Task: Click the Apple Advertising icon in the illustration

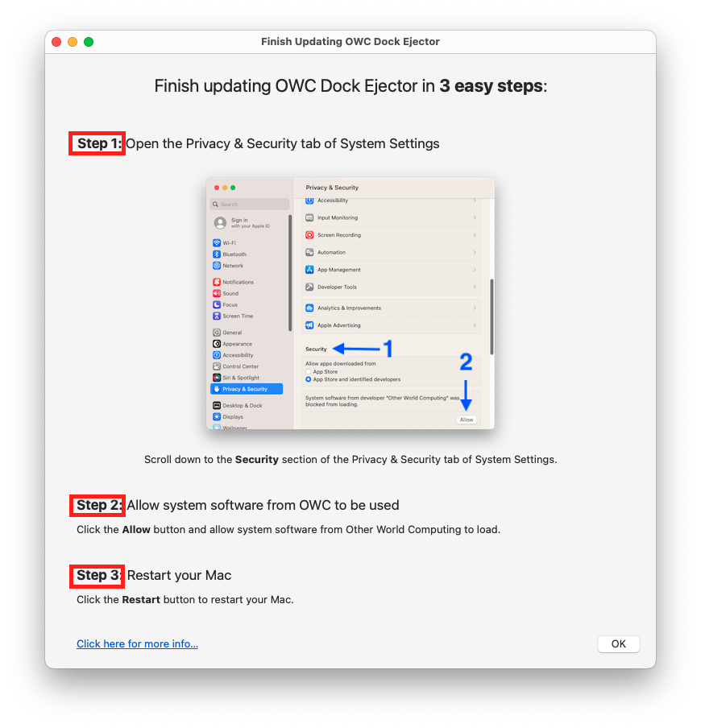Action: tap(309, 325)
